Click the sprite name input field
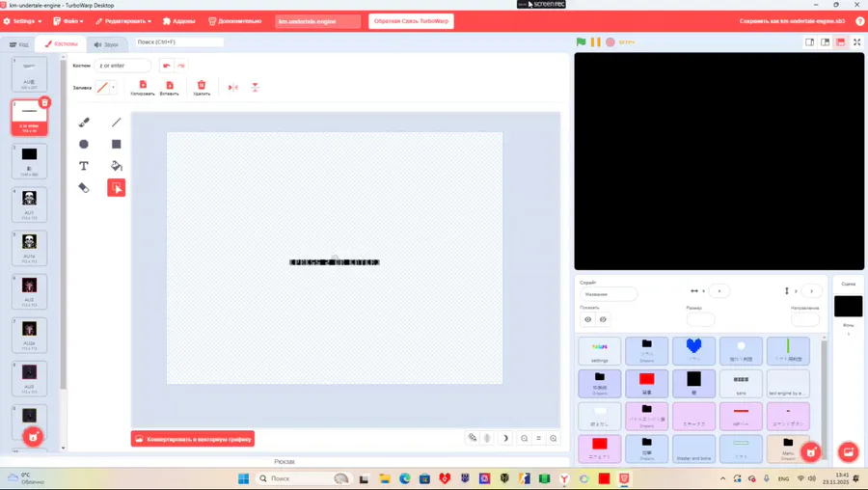 point(609,294)
